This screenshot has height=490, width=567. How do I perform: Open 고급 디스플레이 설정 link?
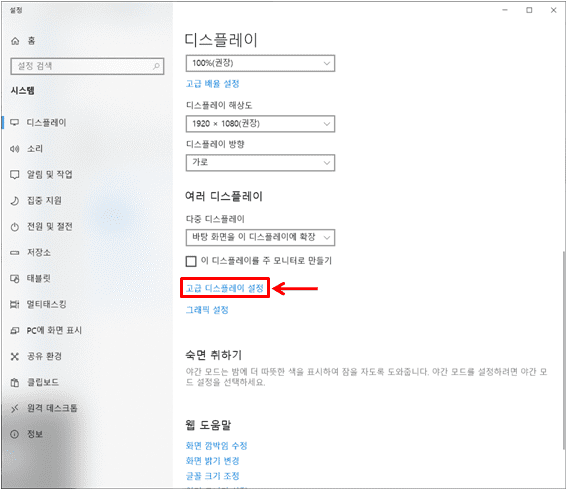(x=225, y=288)
